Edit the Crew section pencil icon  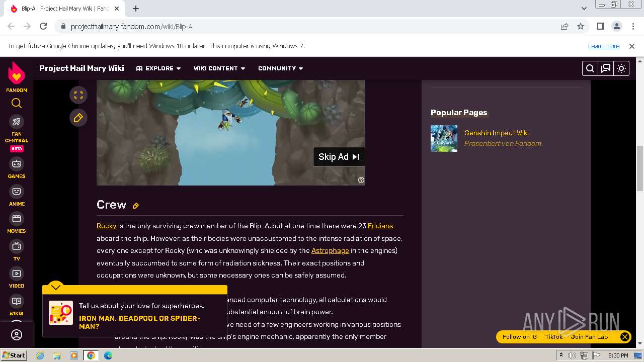pos(135,206)
